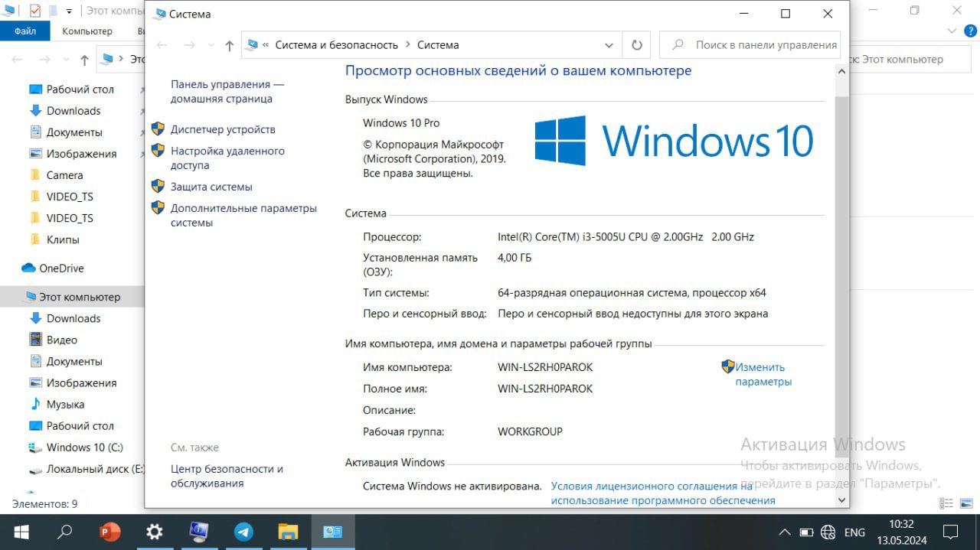The image size is (980, 550).
Task: Click scrollbar down arrow in System window
Action: (842, 500)
